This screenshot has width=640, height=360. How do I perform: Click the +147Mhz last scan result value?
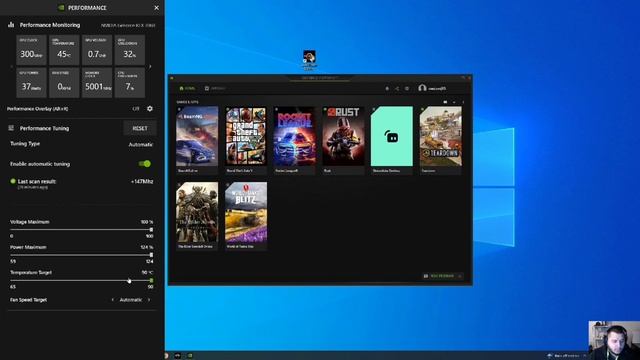tap(142, 182)
